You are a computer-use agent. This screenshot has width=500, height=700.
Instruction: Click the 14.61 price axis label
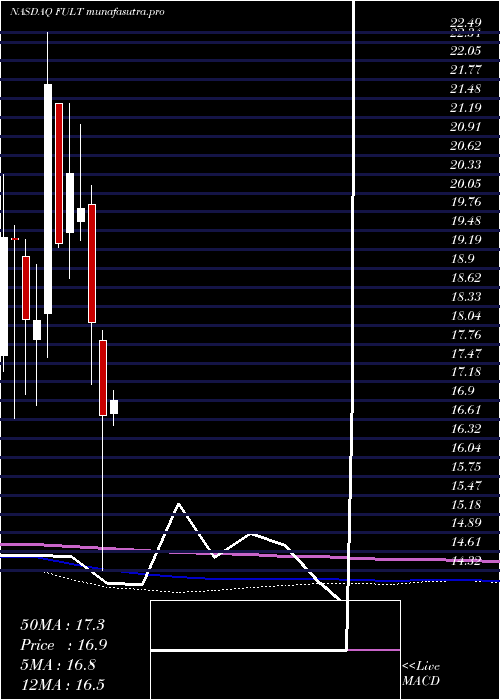(466, 542)
